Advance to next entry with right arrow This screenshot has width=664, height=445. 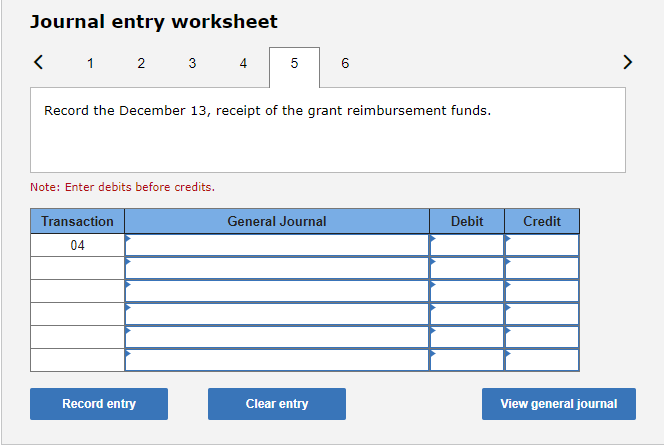628,62
